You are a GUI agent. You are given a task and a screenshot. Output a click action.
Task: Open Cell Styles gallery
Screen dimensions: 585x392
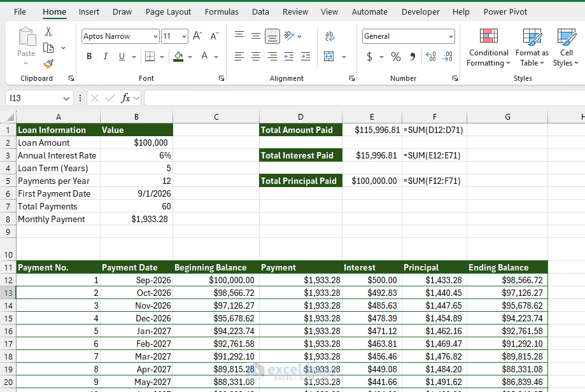click(x=566, y=47)
